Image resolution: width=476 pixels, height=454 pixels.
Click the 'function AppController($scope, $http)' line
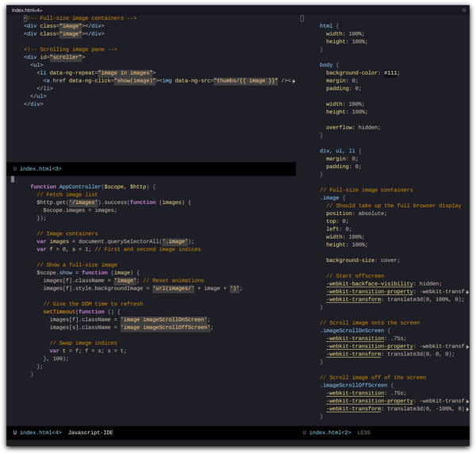click(x=93, y=187)
